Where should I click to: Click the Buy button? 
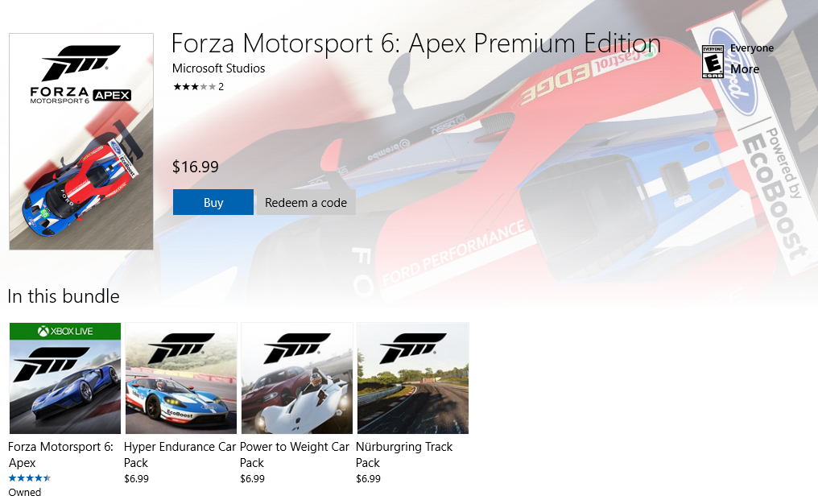click(x=213, y=202)
